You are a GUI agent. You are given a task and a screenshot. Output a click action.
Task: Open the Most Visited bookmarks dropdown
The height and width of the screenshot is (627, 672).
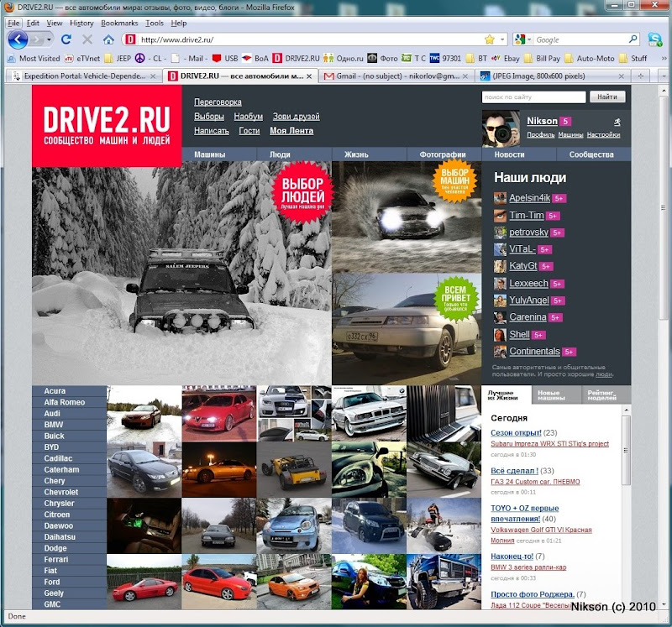pos(34,58)
